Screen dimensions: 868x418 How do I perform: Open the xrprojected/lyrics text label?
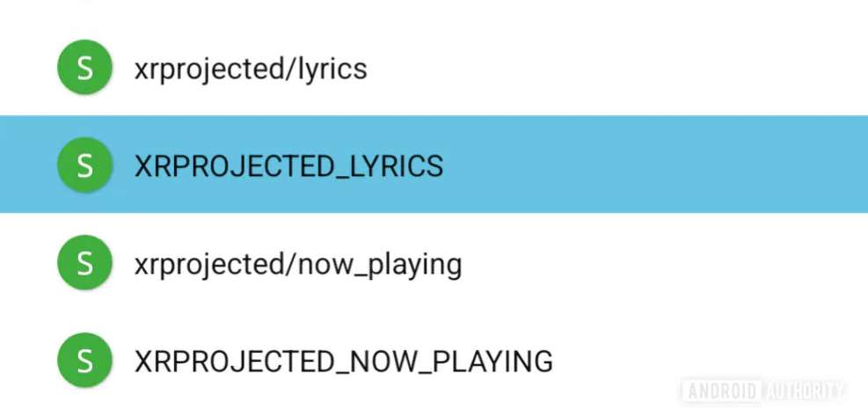click(251, 69)
